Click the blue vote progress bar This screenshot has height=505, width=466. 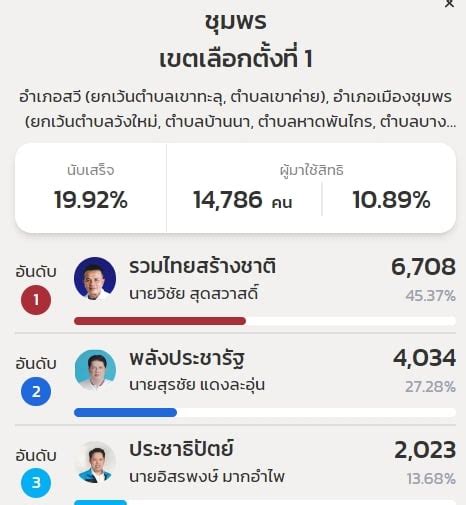[125, 413]
